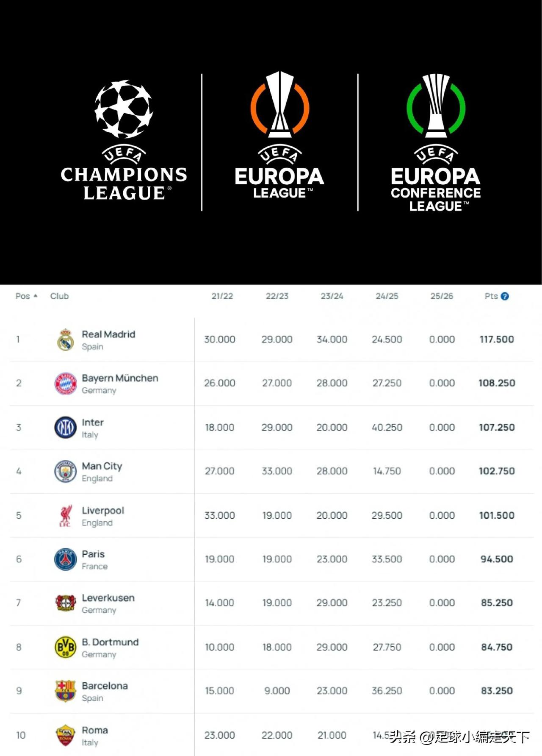
Task: Click the Liverpool club crest
Action: click(66, 515)
